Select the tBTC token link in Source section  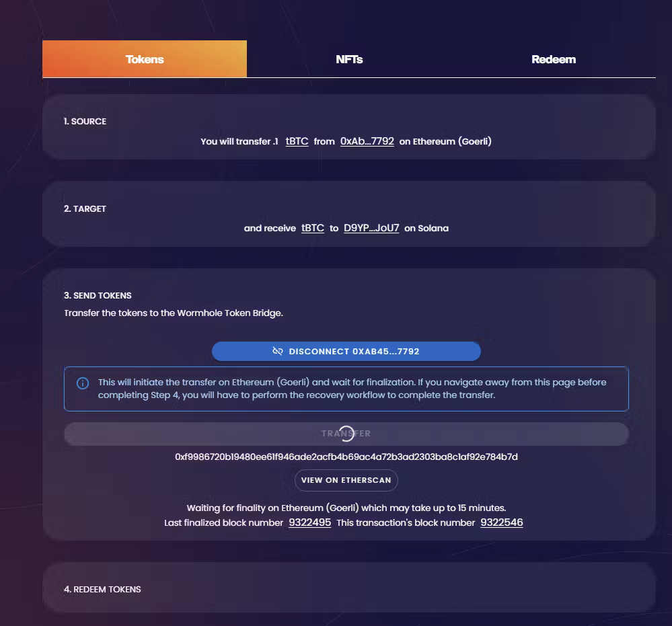pos(296,141)
